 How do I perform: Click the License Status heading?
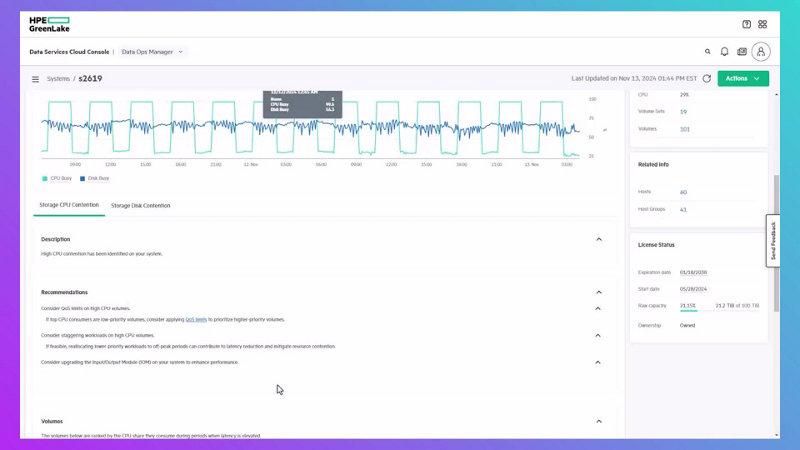click(x=656, y=245)
